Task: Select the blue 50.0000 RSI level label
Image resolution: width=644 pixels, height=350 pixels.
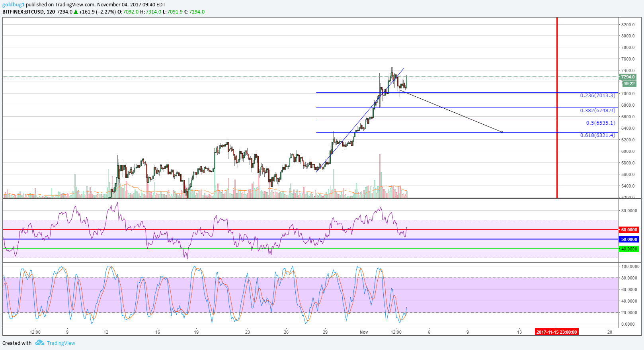Action: pos(629,239)
